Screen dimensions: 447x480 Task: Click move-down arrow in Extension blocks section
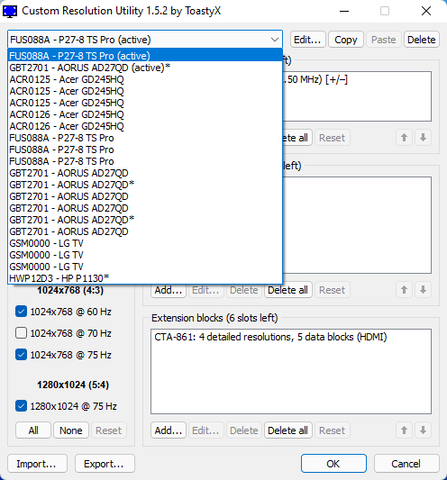click(x=423, y=430)
